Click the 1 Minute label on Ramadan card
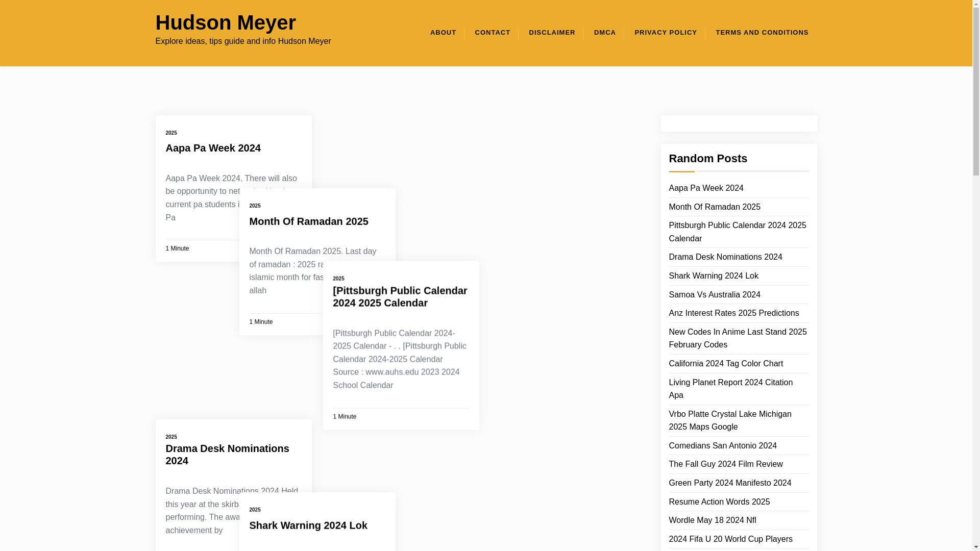The image size is (980, 551). 261,322
